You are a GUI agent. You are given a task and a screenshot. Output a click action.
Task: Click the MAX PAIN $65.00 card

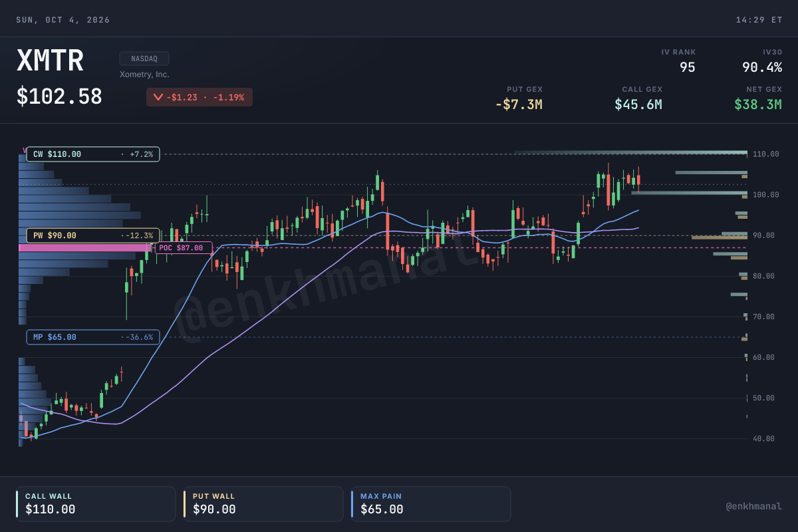click(x=431, y=504)
